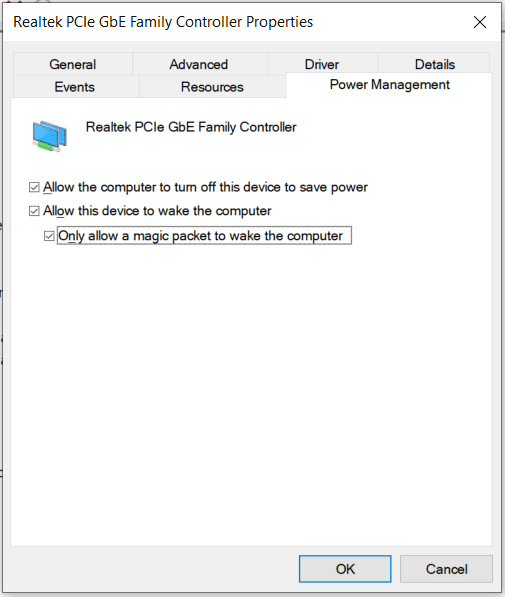Select the Driver tab

click(322, 64)
